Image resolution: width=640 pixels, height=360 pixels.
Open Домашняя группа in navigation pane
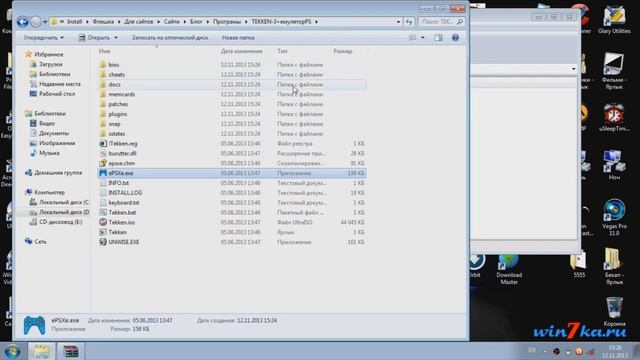[58, 173]
